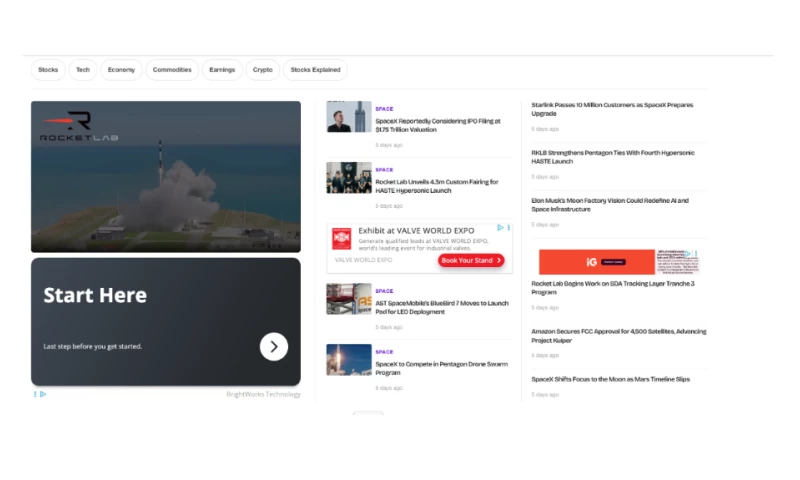Image resolution: width=800 pixels, height=480 pixels.
Task: Open Exhibit at VALVE WORLD EXPO ad title
Action: coord(416,231)
